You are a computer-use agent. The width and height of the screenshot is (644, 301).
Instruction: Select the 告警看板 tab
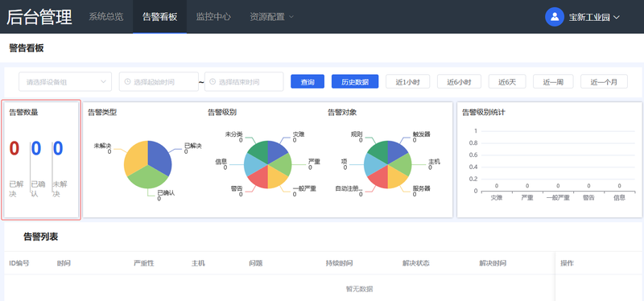click(159, 17)
